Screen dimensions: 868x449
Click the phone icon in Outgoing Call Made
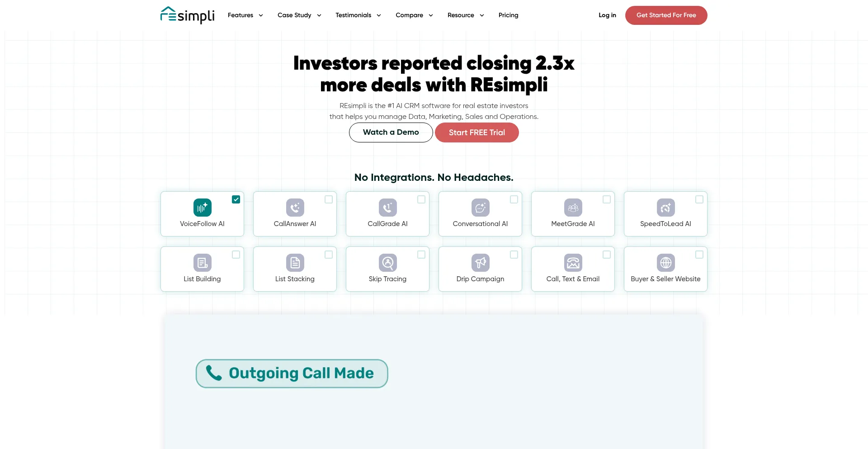214,373
